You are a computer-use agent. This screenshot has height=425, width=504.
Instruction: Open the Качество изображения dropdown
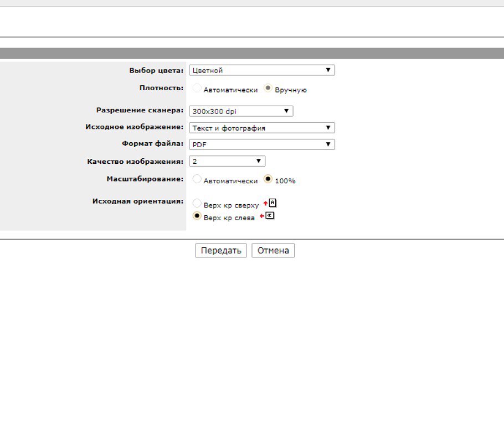227,161
